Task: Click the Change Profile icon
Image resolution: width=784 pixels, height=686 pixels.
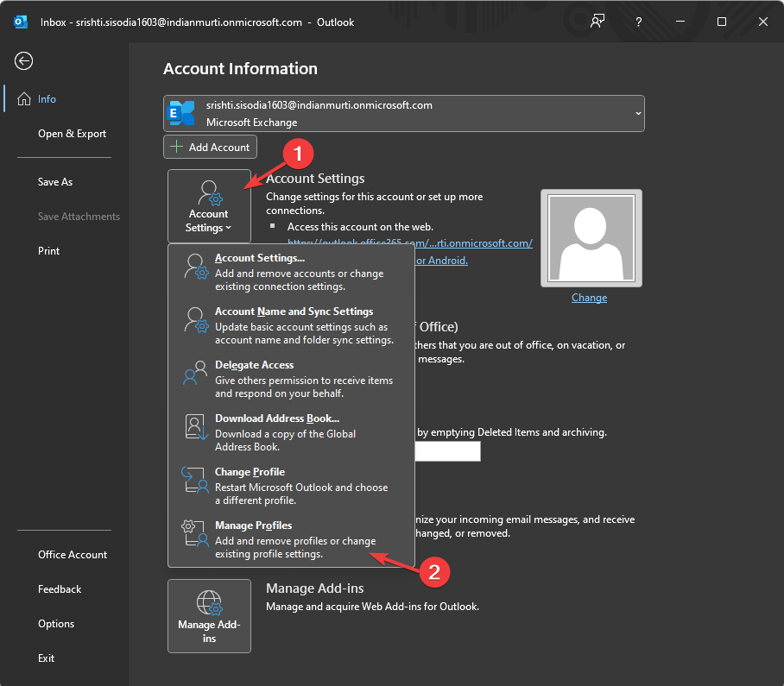Action: (195, 480)
